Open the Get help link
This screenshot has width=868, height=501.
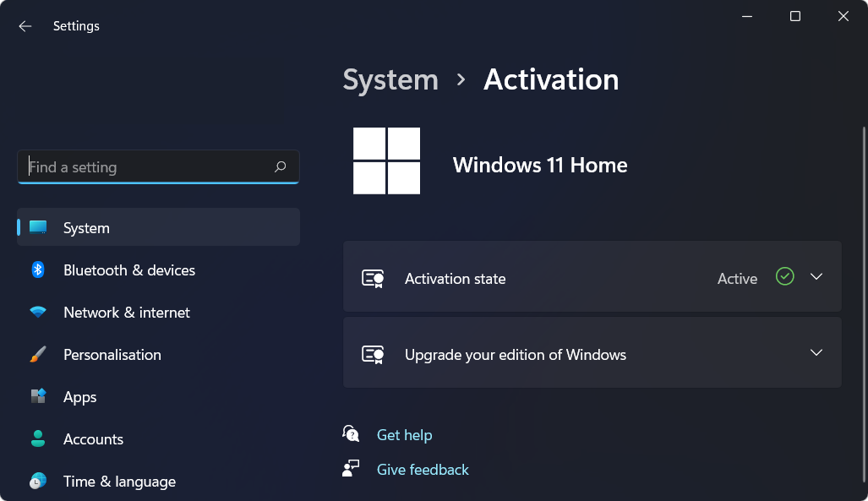[x=404, y=434]
